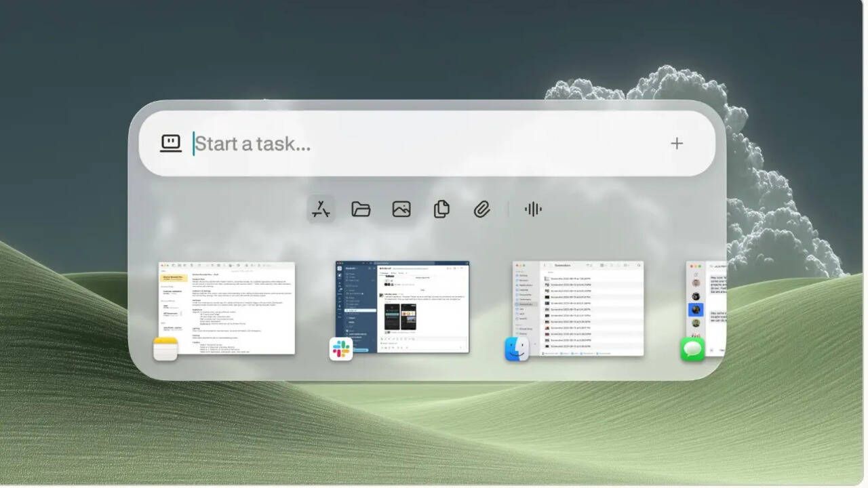Activate voice input with the waveform icon
The height and width of the screenshot is (488, 868).
pos(532,209)
